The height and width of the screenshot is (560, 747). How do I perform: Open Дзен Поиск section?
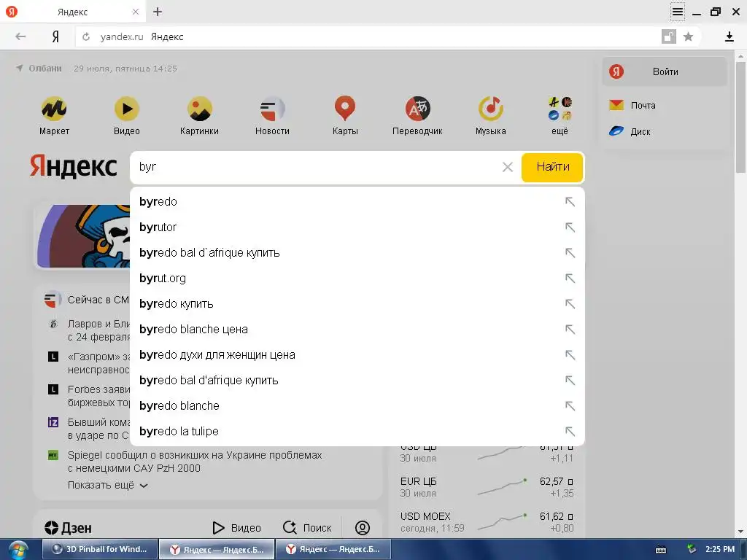(307, 528)
